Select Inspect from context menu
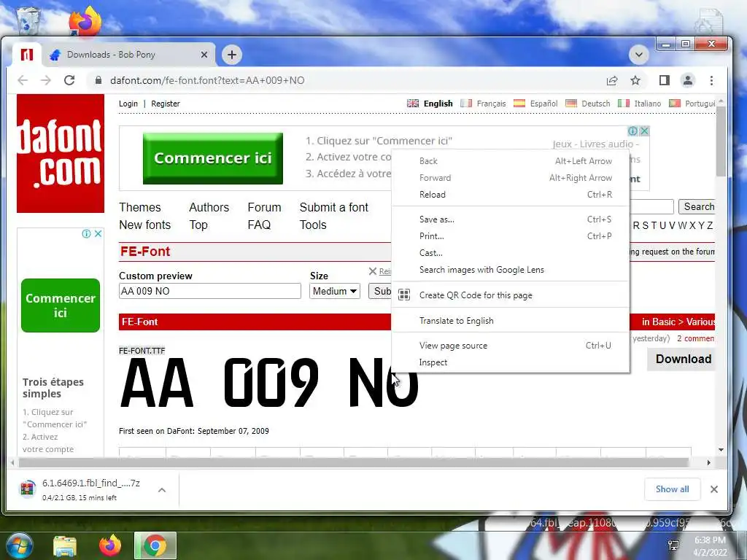This screenshot has width=747, height=560. (510, 362)
